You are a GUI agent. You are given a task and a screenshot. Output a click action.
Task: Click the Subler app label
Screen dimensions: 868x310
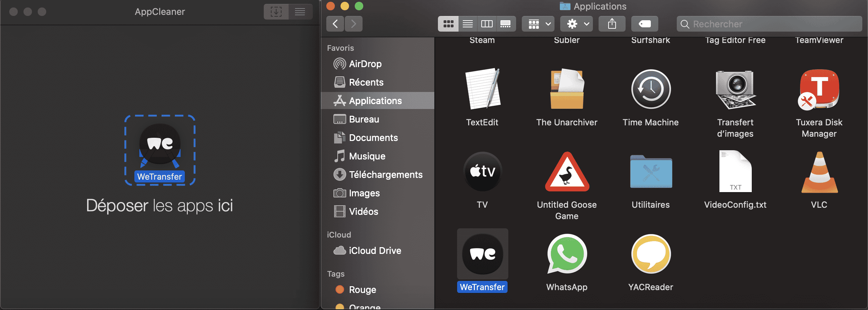[567, 40]
